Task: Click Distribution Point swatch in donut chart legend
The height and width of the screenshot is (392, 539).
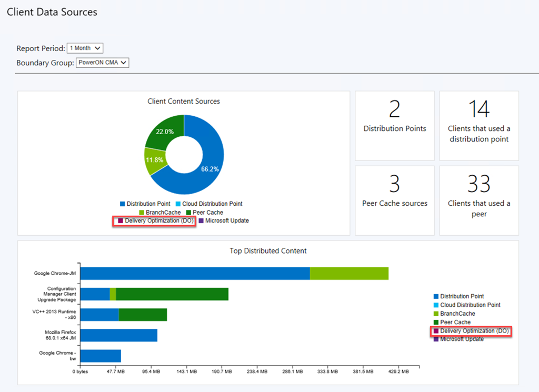Action: click(123, 204)
